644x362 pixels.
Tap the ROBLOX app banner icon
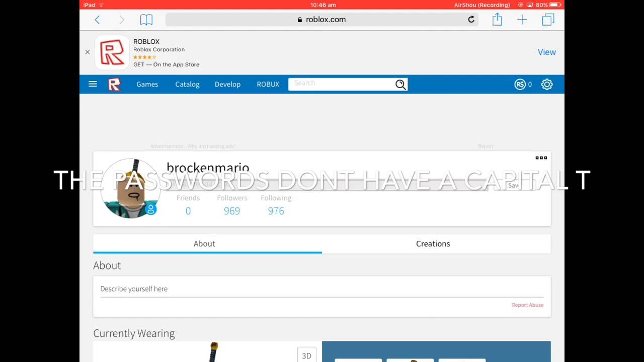[x=112, y=52]
